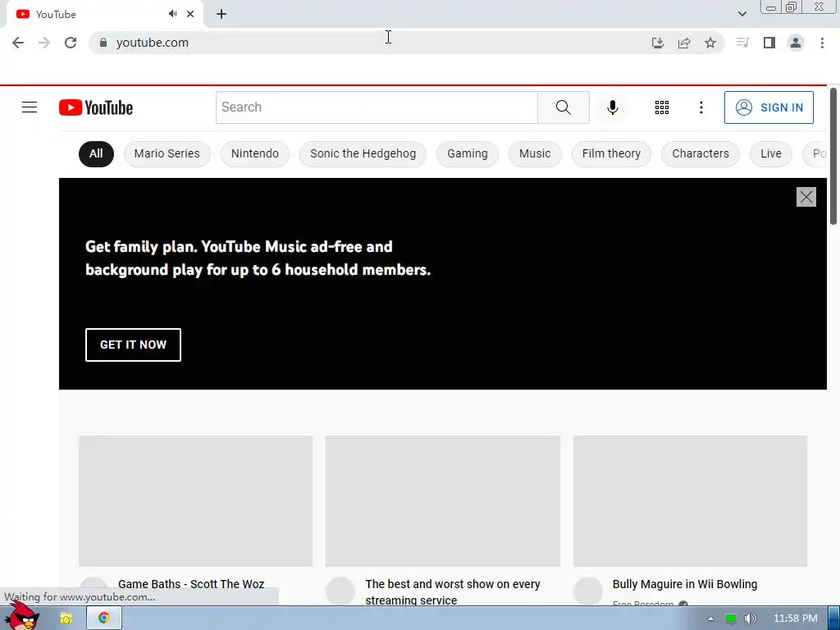This screenshot has height=630, width=840.
Task: Select the Film theory chip
Action: click(611, 153)
